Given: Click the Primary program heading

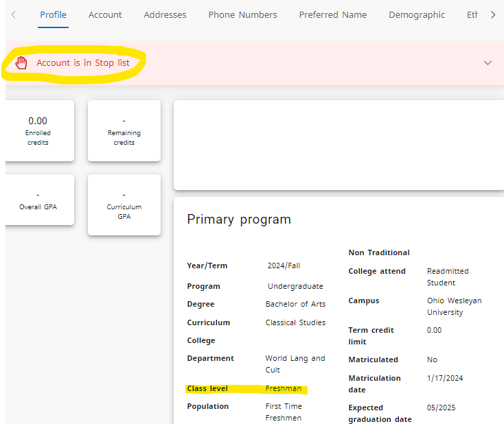Looking at the screenshot, I should tap(239, 220).
